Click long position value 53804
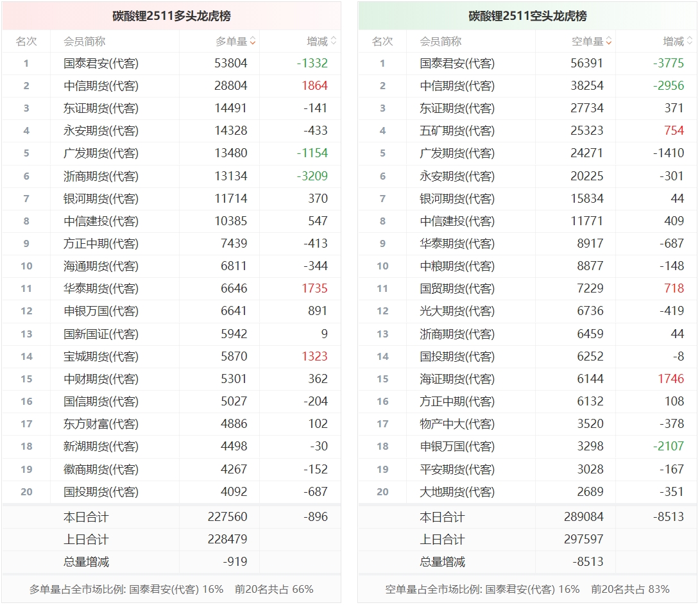 (x=231, y=64)
